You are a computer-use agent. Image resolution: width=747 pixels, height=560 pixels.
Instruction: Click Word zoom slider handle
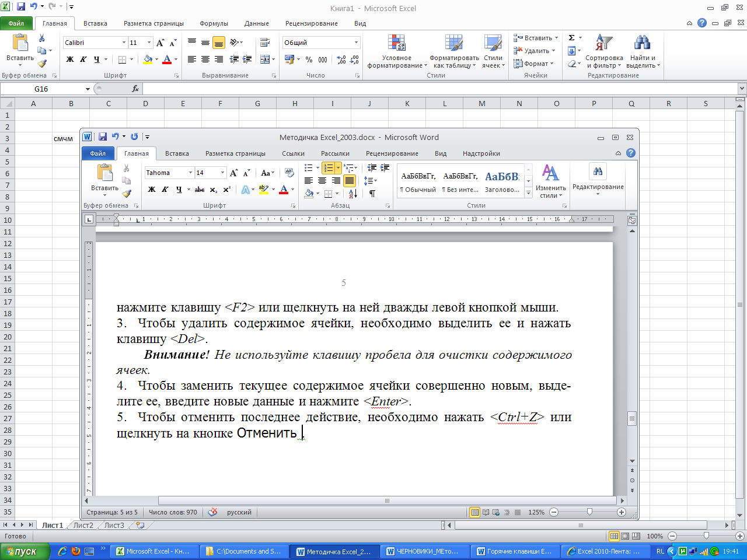pos(589,512)
